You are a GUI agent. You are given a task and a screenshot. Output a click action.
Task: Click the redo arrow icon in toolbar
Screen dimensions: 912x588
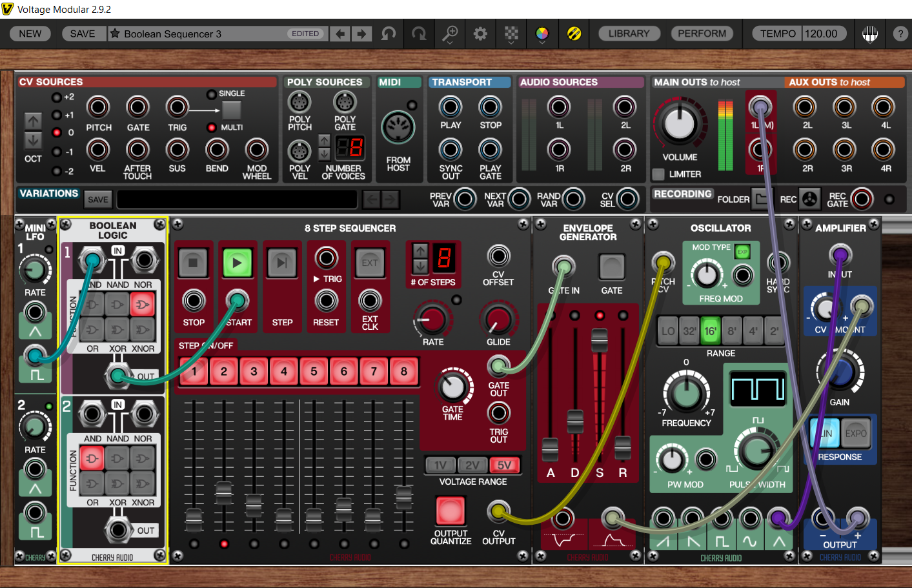[x=419, y=34]
